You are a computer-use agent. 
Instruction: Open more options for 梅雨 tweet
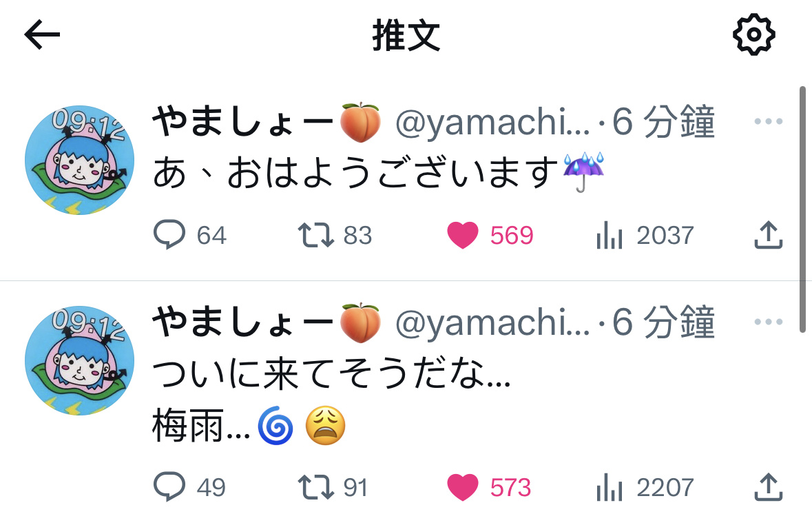pyautogui.click(x=769, y=322)
